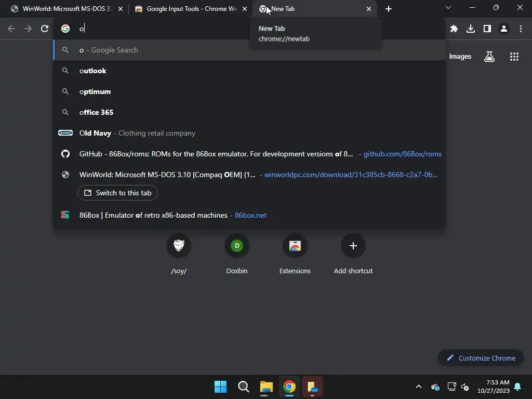Open the 86Box emulator suggestion

tap(249, 215)
